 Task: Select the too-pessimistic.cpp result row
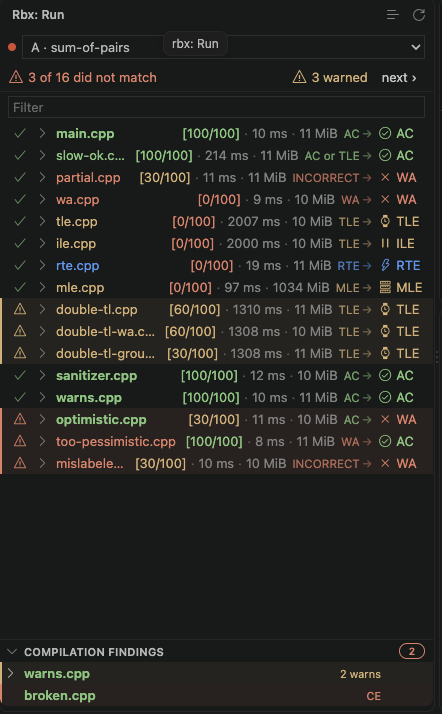pyautogui.click(x=217, y=442)
